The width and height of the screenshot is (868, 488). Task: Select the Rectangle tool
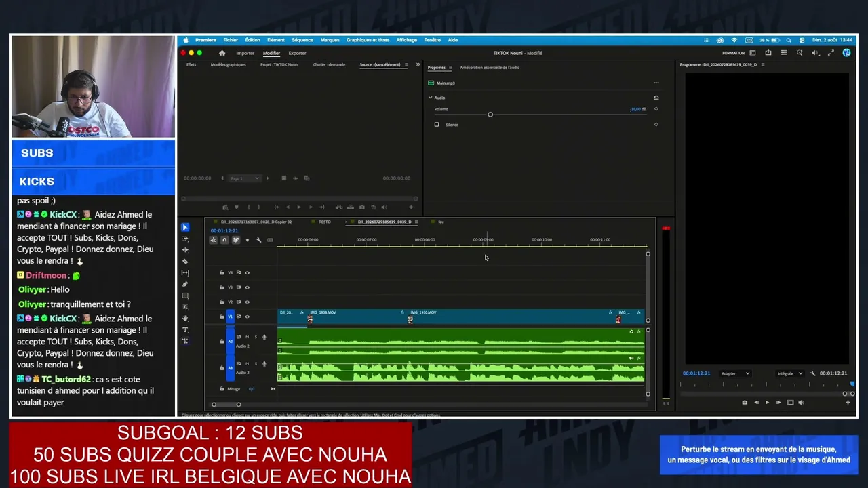tap(185, 296)
